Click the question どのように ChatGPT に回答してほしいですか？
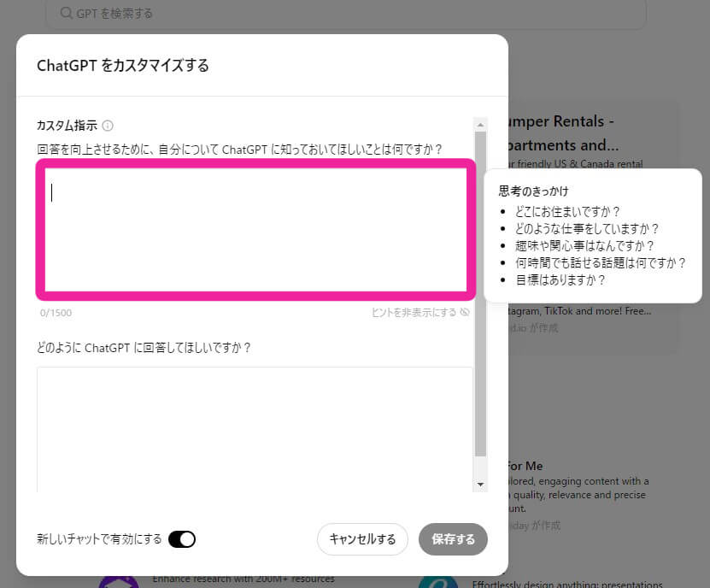The image size is (710, 588). coord(144,348)
